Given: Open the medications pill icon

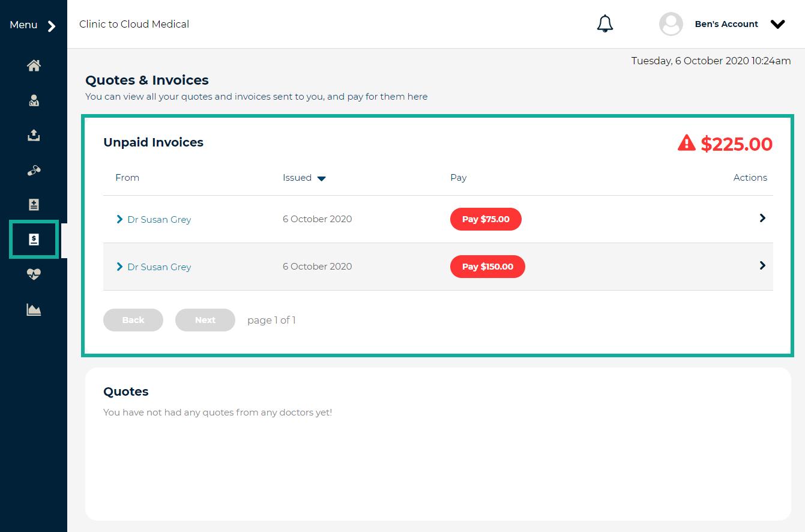Looking at the screenshot, I should point(34,171).
